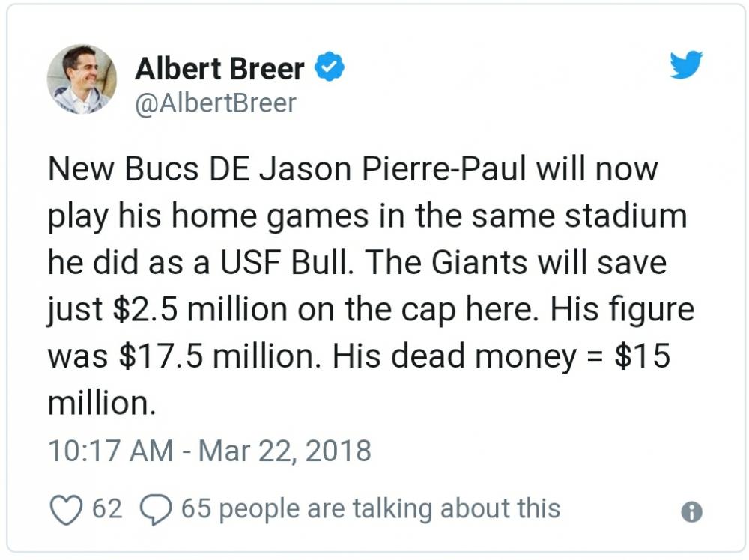
Task: Open the tweet timestamp 10:17 AM link
Action: [110, 451]
